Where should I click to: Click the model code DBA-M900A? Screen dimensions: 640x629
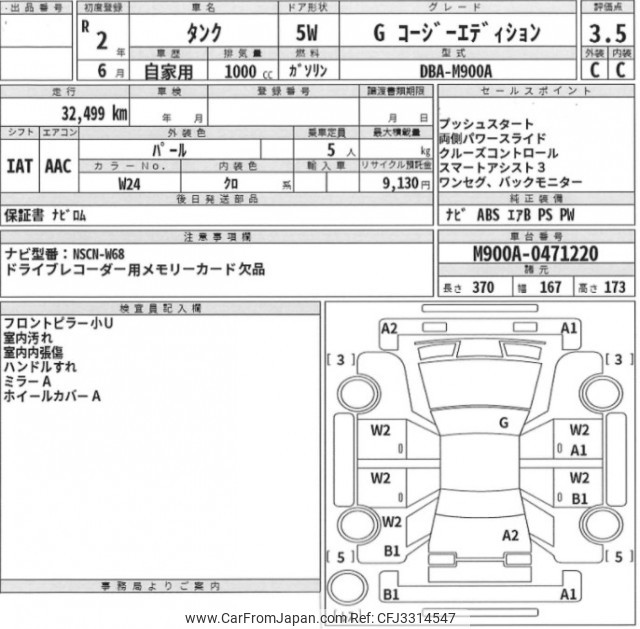[456, 71]
